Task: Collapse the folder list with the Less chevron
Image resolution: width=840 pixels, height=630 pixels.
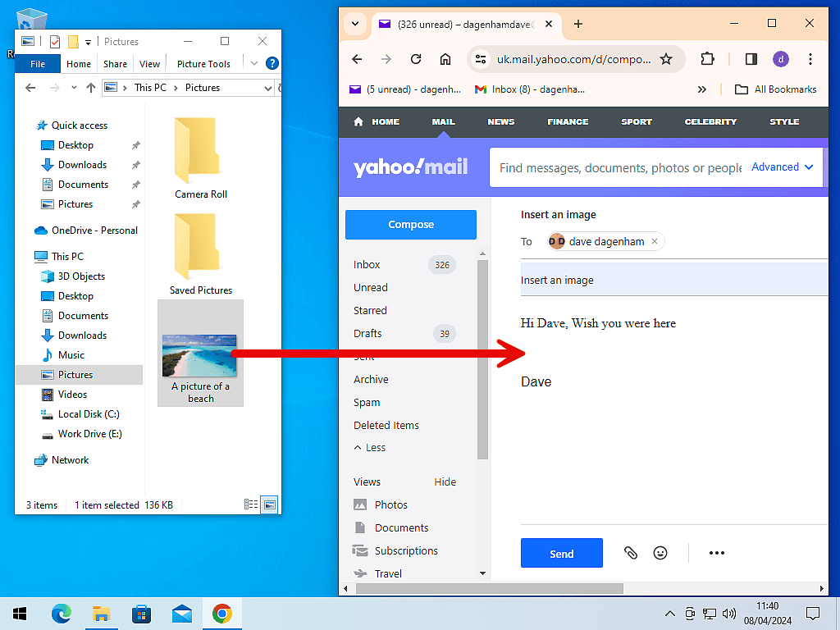Action: pos(369,447)
